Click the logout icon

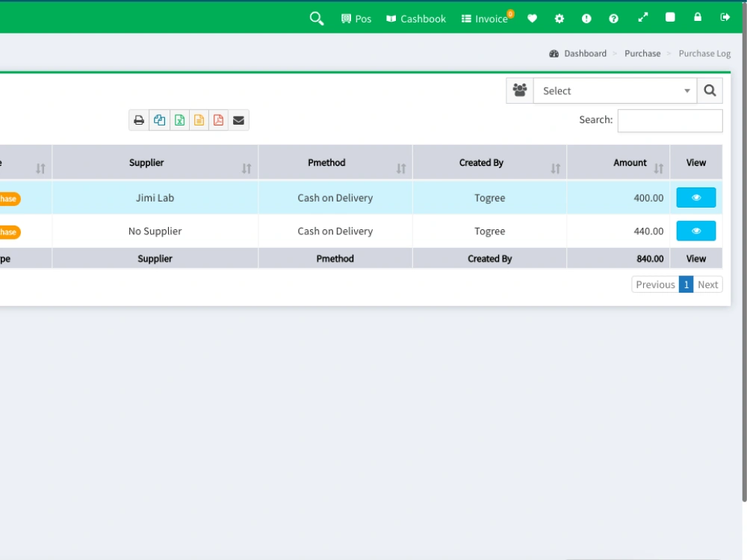point(724,18)
